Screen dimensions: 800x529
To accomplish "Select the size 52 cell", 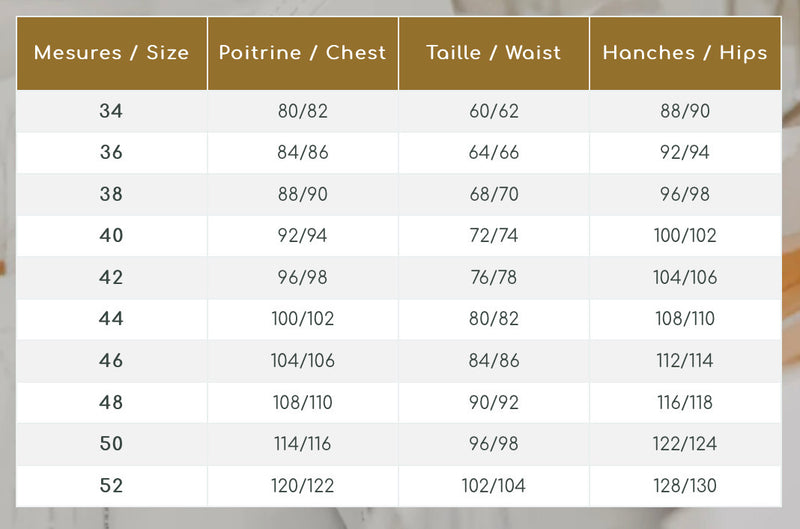I will (x=111, y=485).
